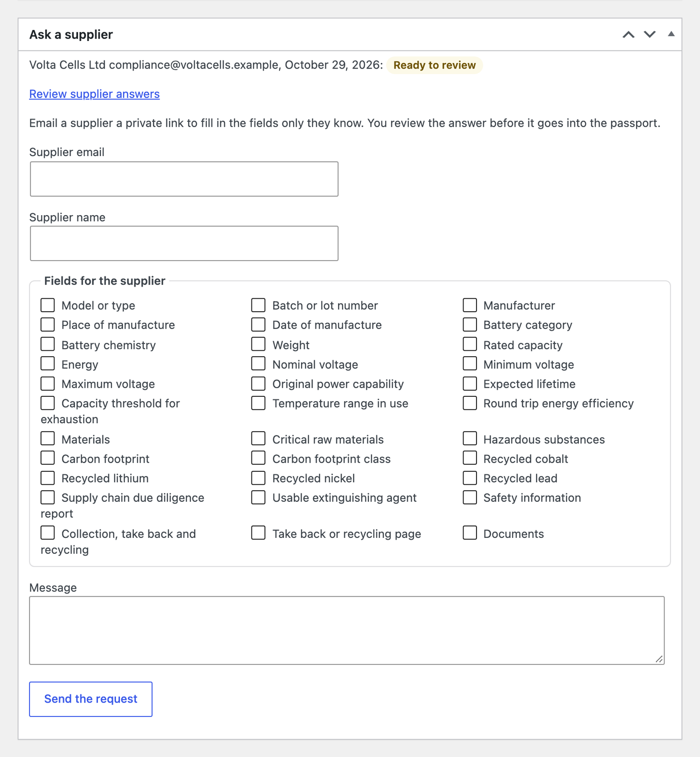Check Take back or recycling page box

click(258, 533)
